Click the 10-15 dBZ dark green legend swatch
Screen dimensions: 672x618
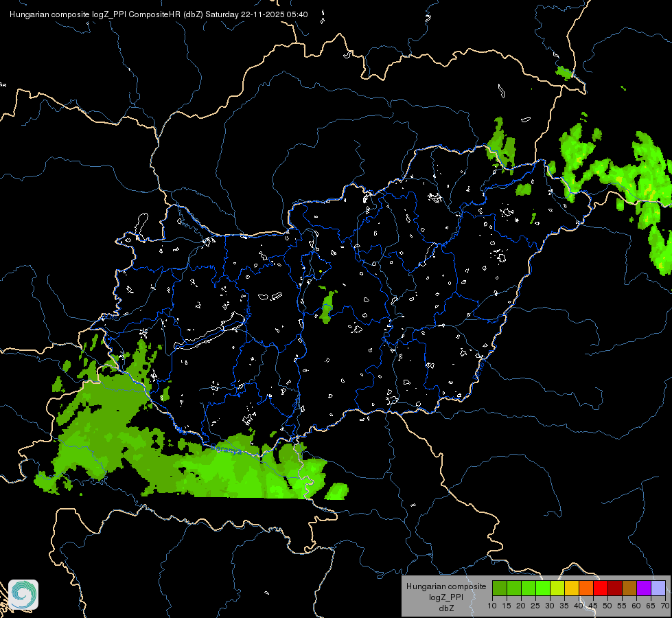click(x=500, y=588)
